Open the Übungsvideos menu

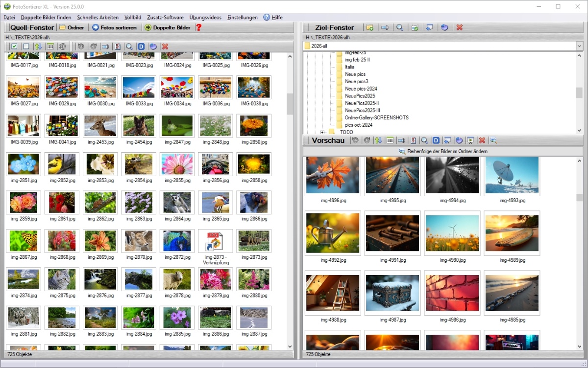pyautogui.click(x=206, y=17)
